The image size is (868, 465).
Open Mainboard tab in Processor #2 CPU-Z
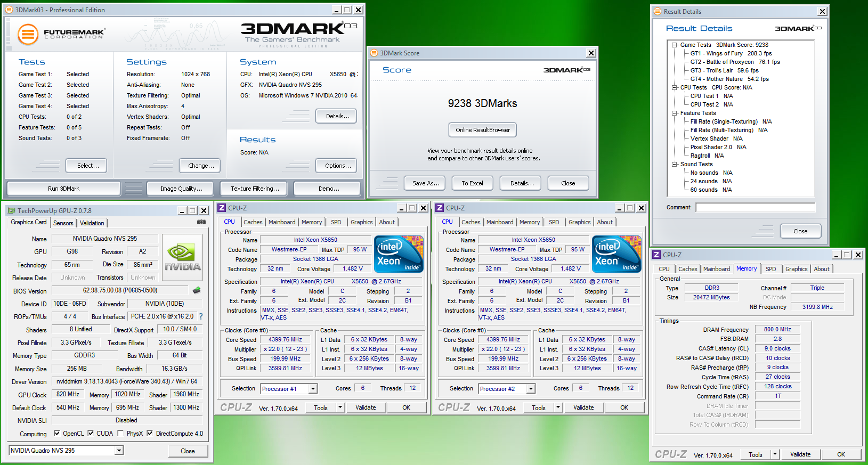[x=500, y=222]
